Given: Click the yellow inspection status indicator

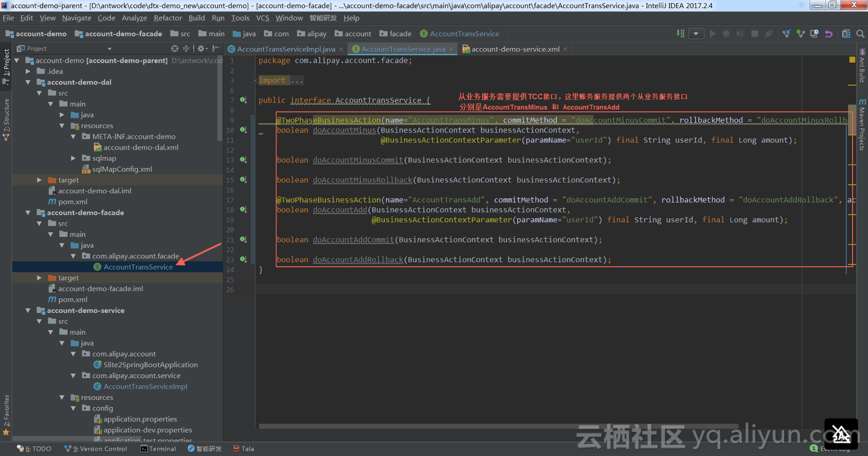Looking at the screenshot, I should [x=852, y=60].
